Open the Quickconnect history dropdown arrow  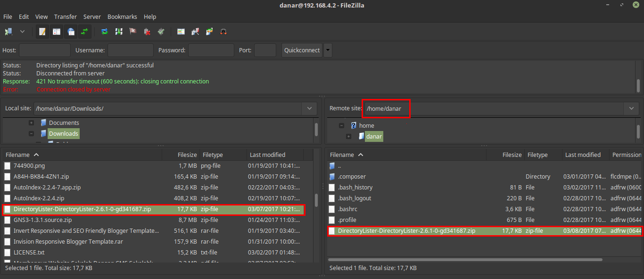point(328,50)
